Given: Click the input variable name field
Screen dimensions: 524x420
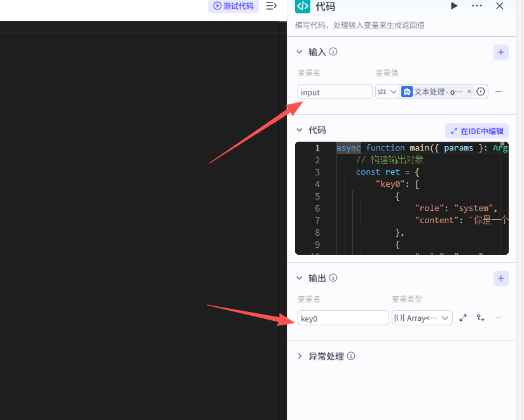Looking at the screenshot, I should point(334,91).
